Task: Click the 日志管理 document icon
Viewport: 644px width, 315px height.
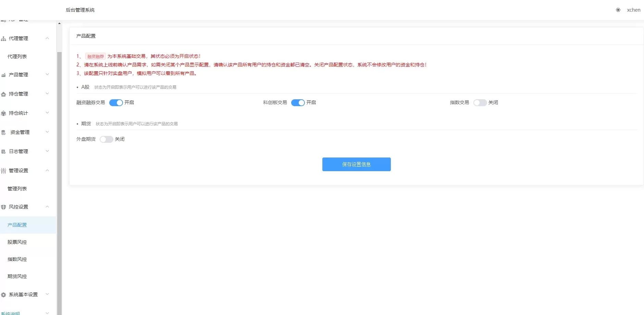Action: click(x=3, y=152)
